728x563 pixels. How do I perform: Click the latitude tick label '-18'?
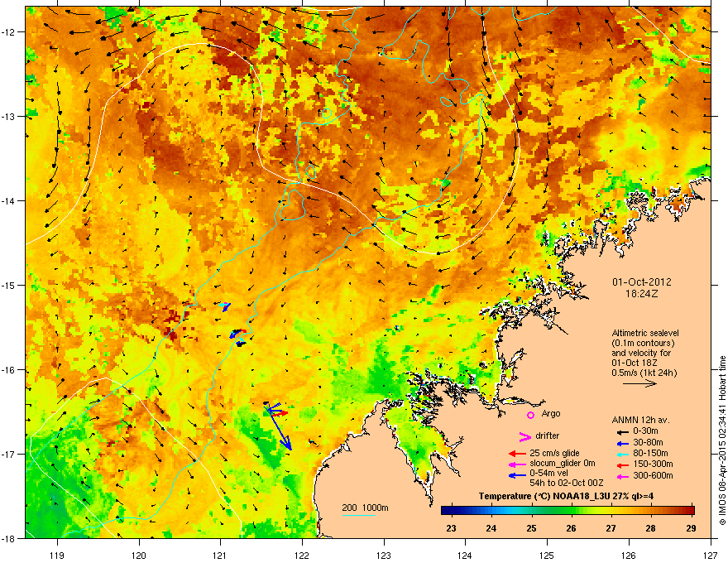pyautogui.click(x=9, y=538)
